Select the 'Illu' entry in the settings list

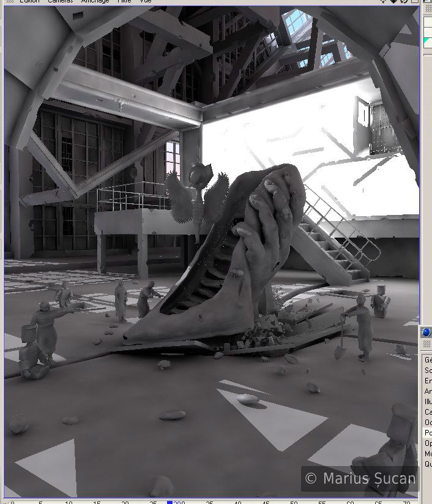click(428, 401)
